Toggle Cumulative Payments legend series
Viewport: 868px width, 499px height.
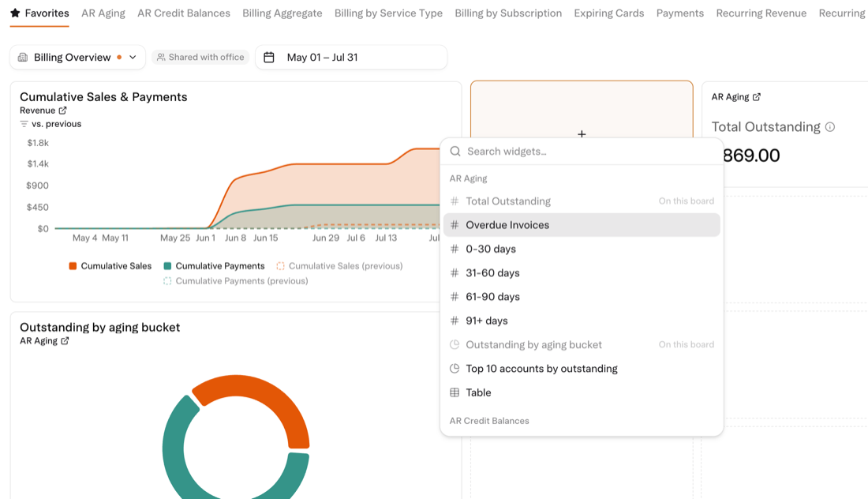coord(214,266)
